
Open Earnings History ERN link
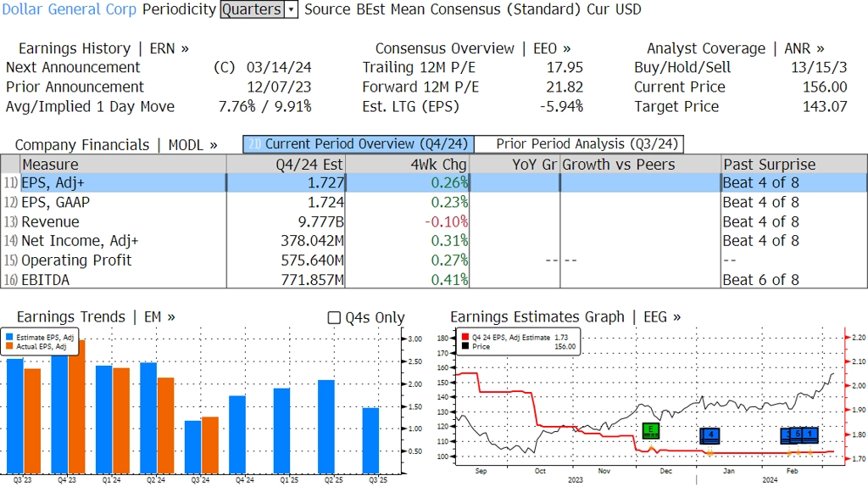[x=103, y=48]
